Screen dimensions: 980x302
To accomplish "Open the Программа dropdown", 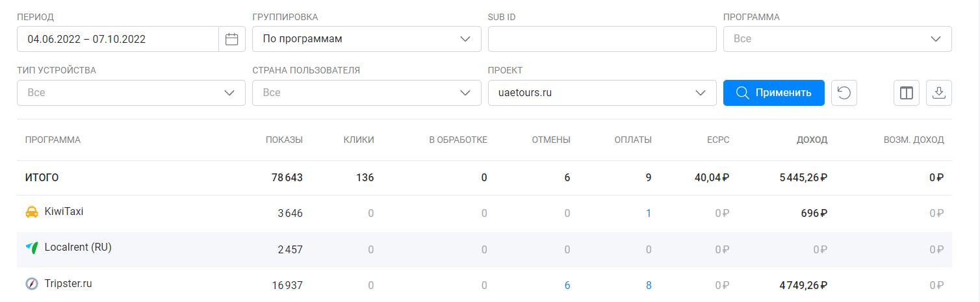I will click(x=838, y=39).
